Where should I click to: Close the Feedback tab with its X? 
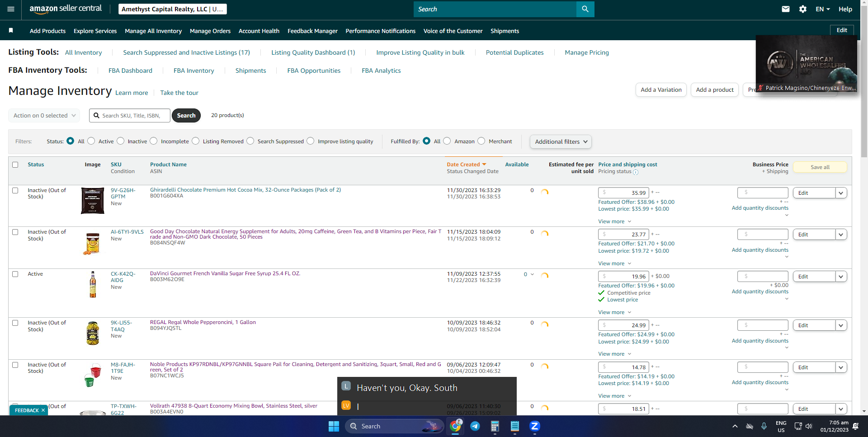(x=43, y=410)
